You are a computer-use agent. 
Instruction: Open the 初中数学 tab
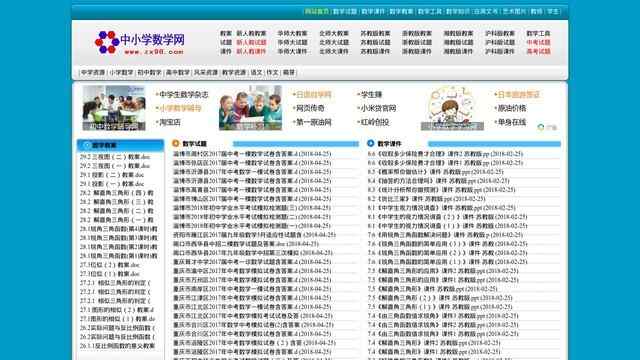(149, 72)
